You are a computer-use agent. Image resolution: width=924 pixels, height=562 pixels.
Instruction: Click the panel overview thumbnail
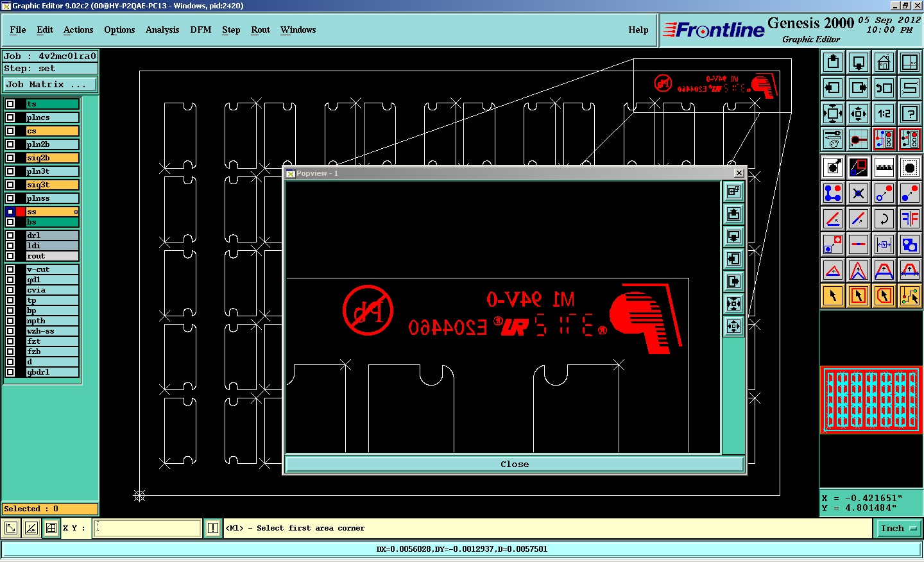[x=871, y=399]
